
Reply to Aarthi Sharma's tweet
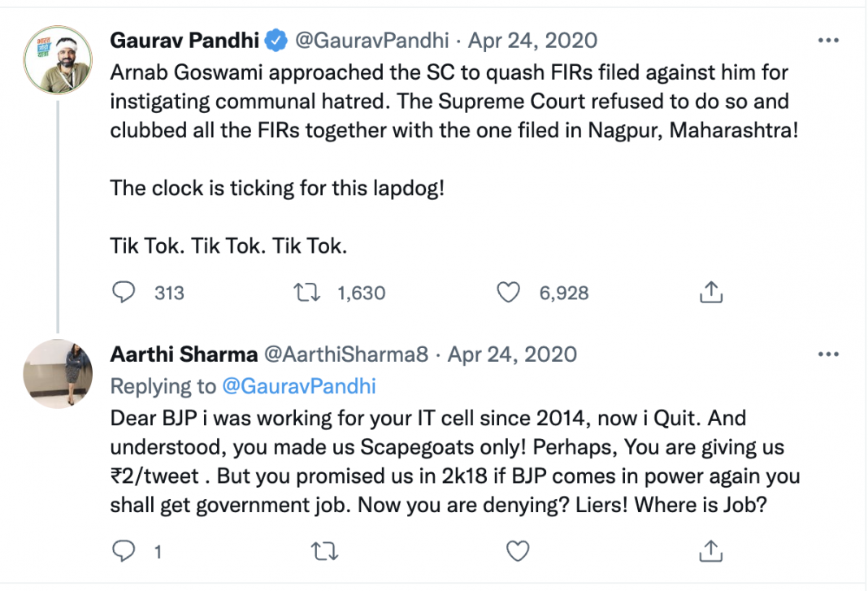coord(124,552)
